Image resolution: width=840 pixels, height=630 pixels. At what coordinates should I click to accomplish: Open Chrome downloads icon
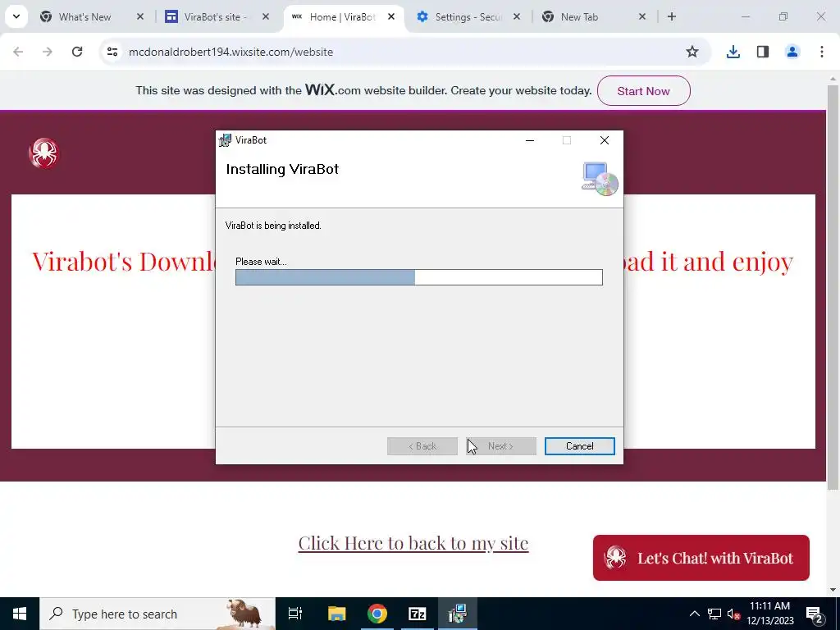pyautogui.click(x=733, y=52)
